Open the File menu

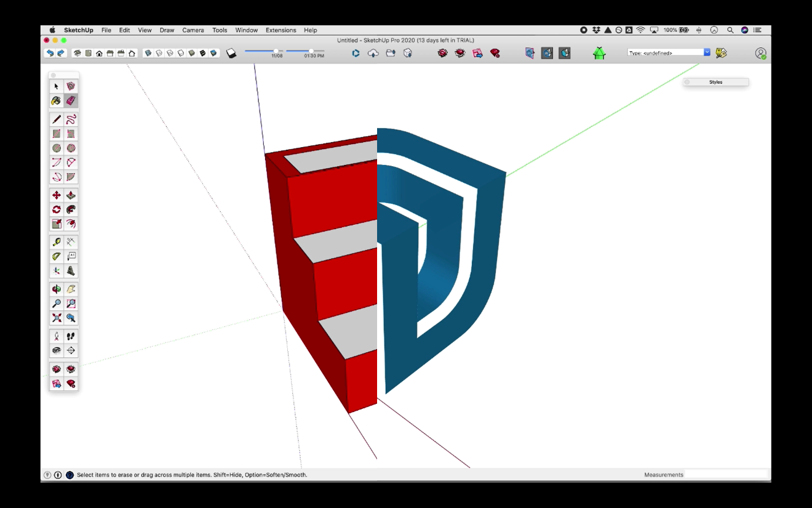pos(106,30)
